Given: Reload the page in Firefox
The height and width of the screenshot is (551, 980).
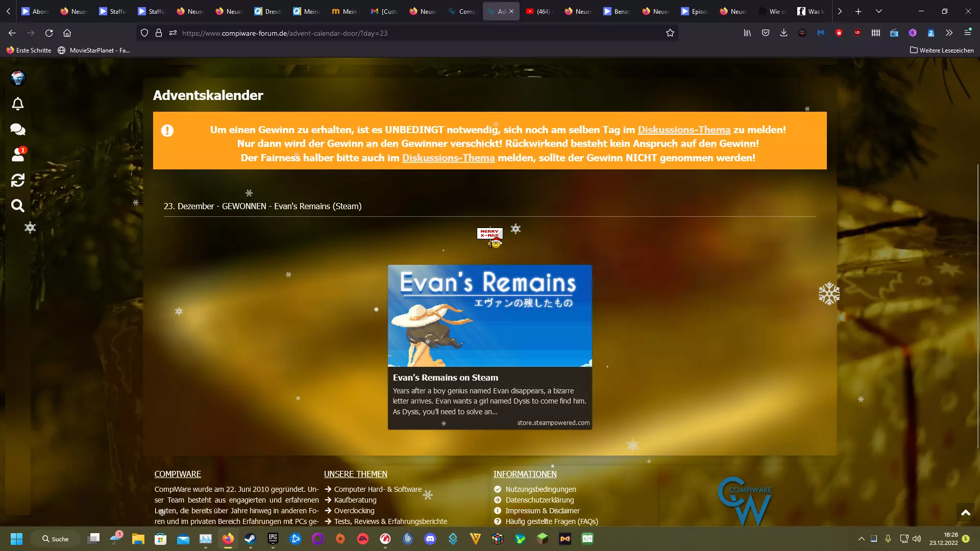Looking at the screenshot, I should tap(49, 33).
